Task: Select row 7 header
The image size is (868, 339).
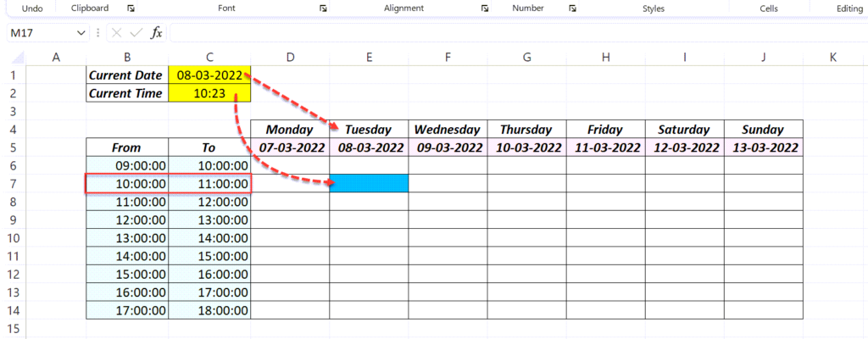Action: click(15, 183)
